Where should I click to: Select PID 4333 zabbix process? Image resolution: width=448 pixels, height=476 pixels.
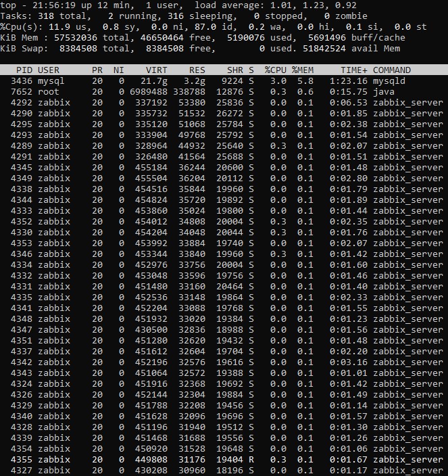(x=21, y=211)
